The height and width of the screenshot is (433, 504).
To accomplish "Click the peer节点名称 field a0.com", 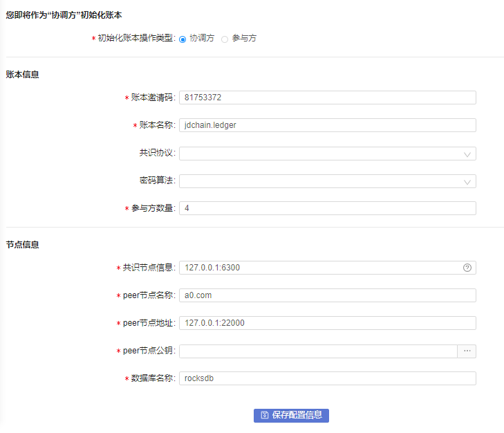I will click(328, 295).
